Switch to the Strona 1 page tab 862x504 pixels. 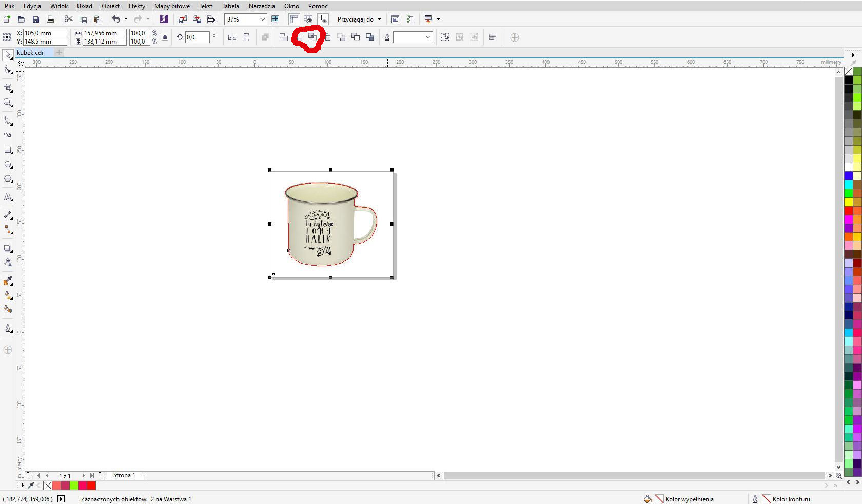coord(124,475)
